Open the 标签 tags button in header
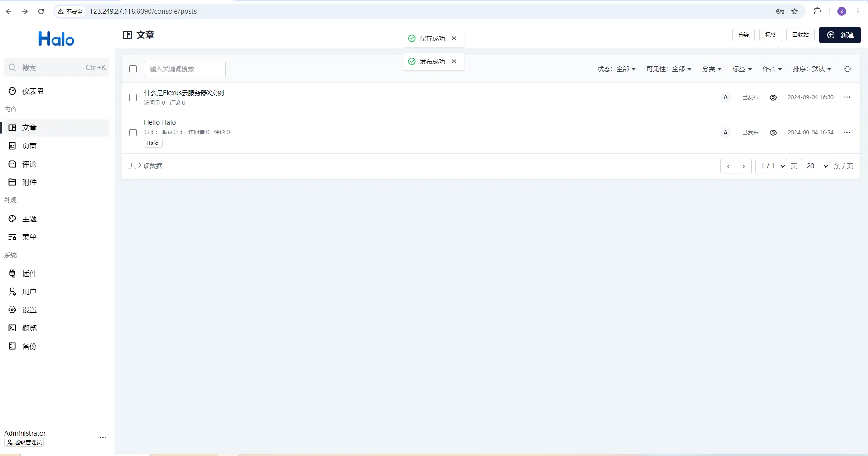This screenshot has height=456, width=868. tap(771, 35)
